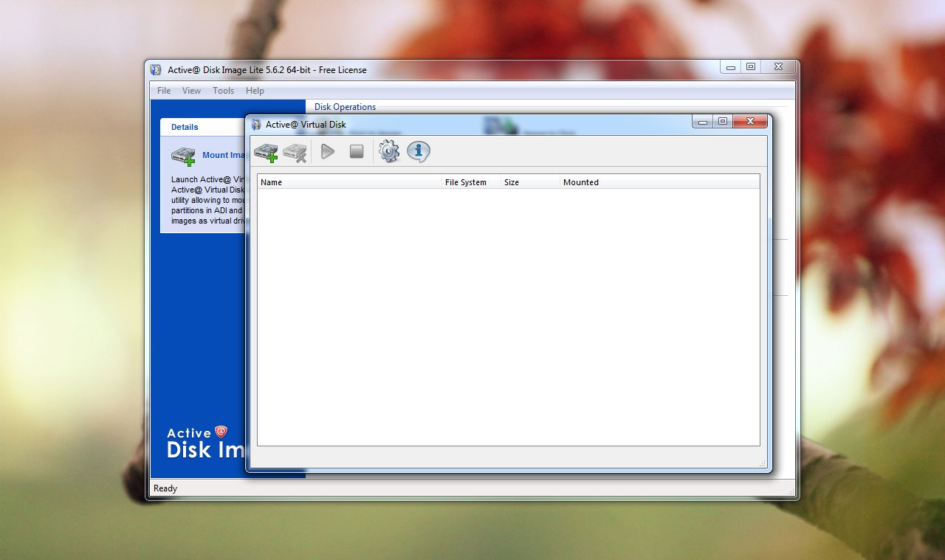This screenshot has width=945, height=560.
Task: Select the Details tab in the left panel
Action: coord(185,127)
